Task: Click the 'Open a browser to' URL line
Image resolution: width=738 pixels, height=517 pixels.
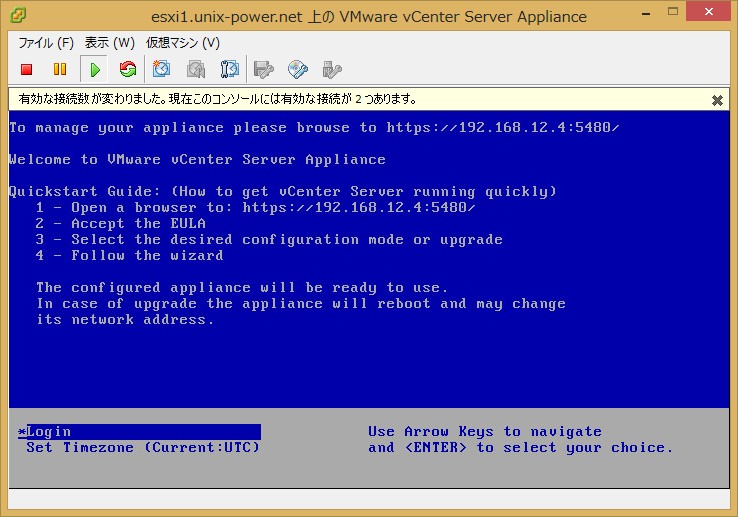Action: pos(256,207)
